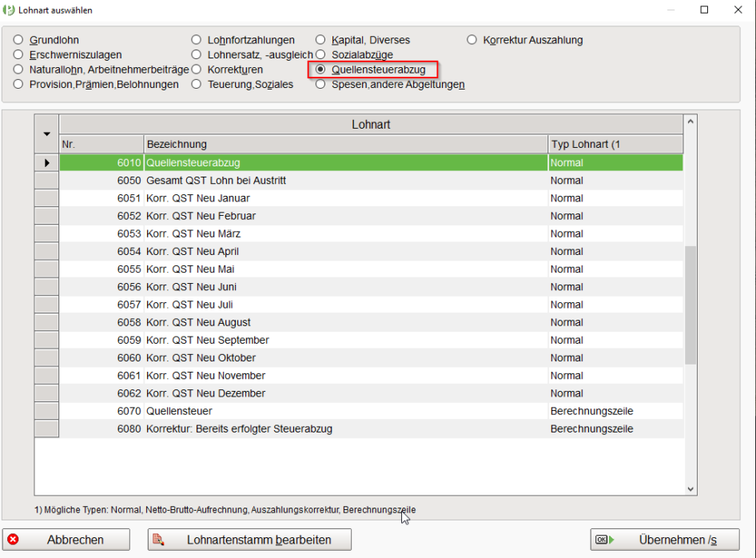The height and width of the screenshot is (558, 756).
Task: Open the grid dropdown arrow beside Nr. column
Action: [x=47, y=134]
